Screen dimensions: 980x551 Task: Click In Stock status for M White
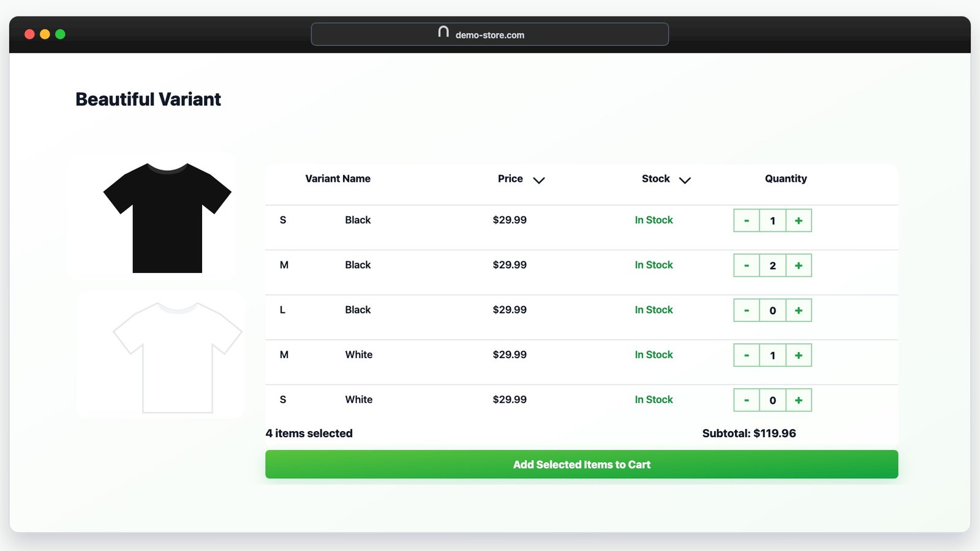tap(654, 354)
